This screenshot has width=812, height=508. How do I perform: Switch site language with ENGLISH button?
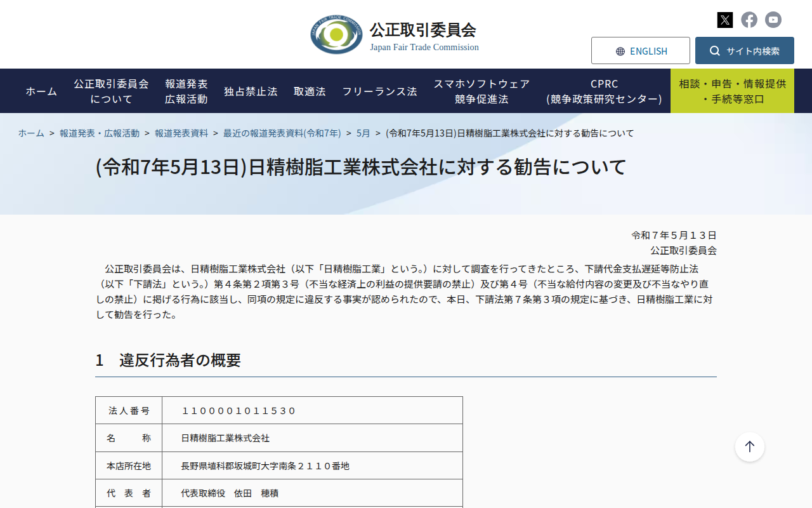(x=641, y=51)
